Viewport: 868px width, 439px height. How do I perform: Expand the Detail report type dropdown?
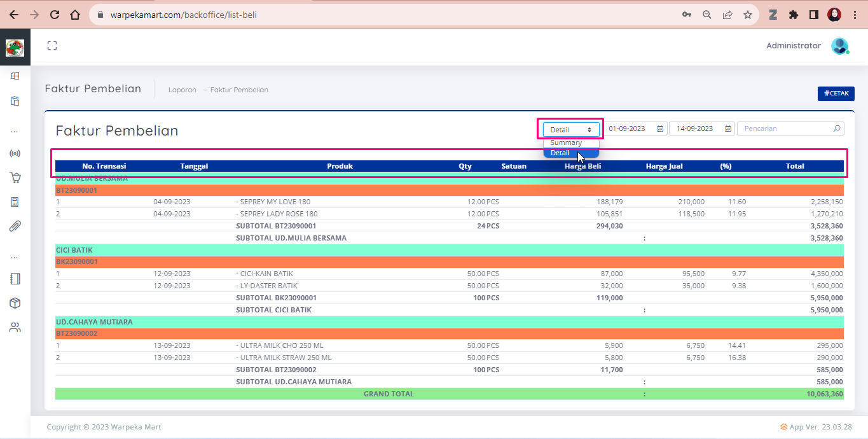[571, 129]
